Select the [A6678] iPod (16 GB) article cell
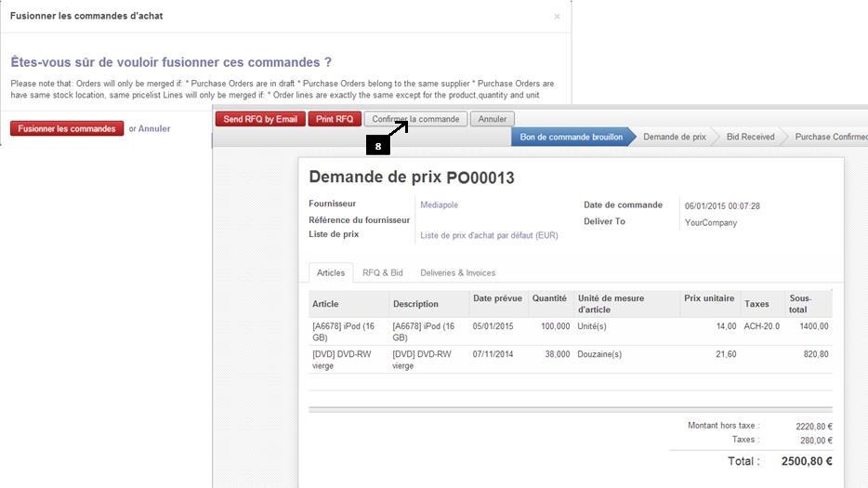 [349, 332]
